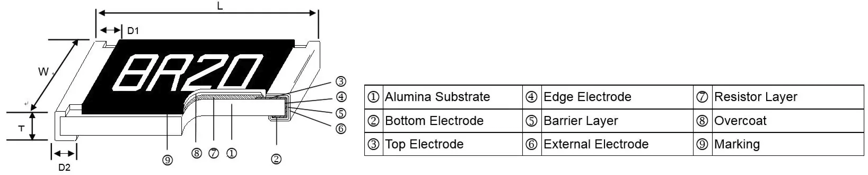Click the BR20 marking on the resistor
This screenshot has width=868, height=175.
pyautogui.click(x=189, y=73)
